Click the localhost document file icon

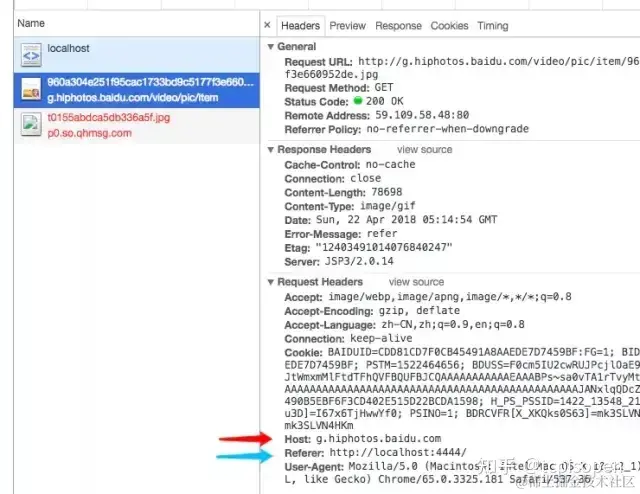30,54
